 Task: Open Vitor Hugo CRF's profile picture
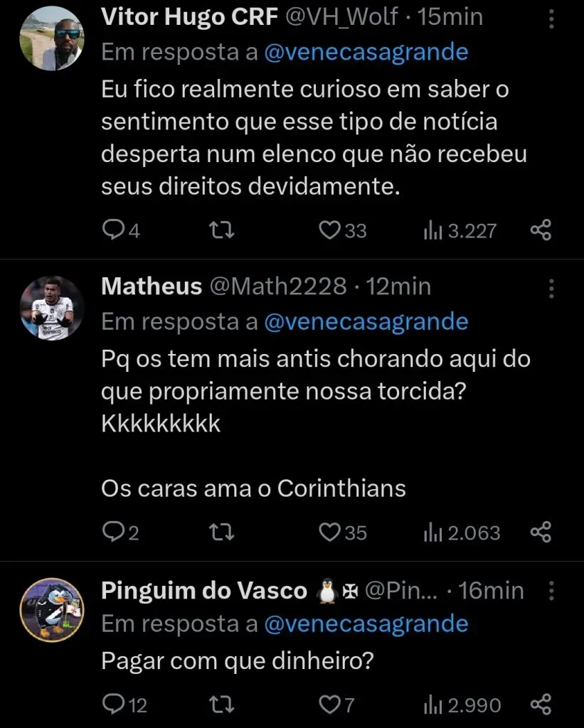(x=51, y=38)
